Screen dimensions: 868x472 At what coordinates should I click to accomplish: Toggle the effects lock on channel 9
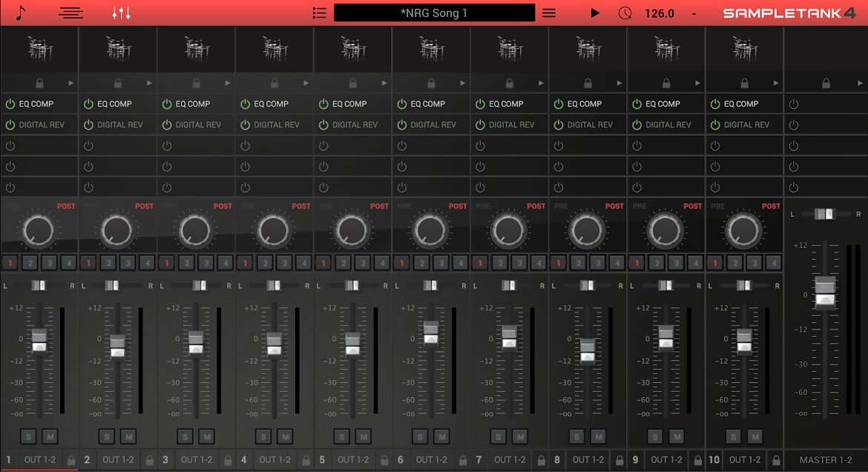tap(666, 83)
